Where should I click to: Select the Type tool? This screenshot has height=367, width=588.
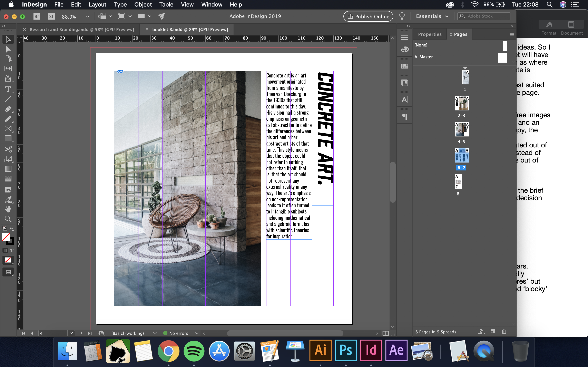[8, 89]
